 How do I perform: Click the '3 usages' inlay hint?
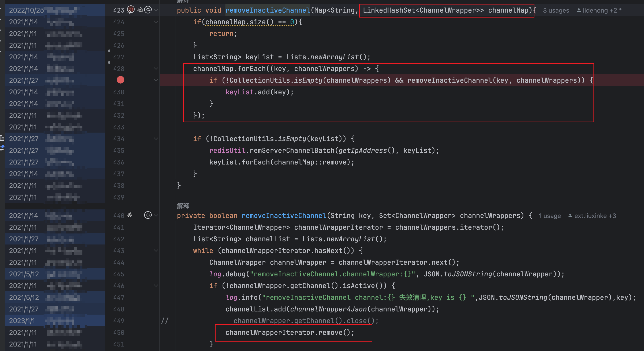pos(556,11)
